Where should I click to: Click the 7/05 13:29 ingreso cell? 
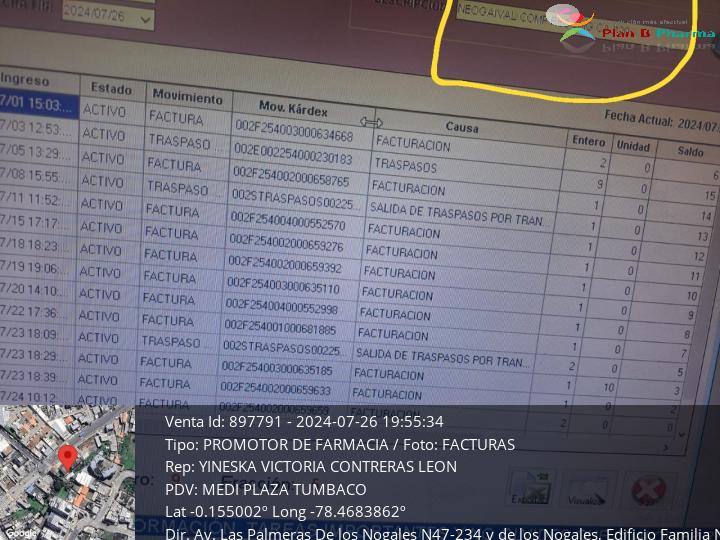[x=37, y=152]
